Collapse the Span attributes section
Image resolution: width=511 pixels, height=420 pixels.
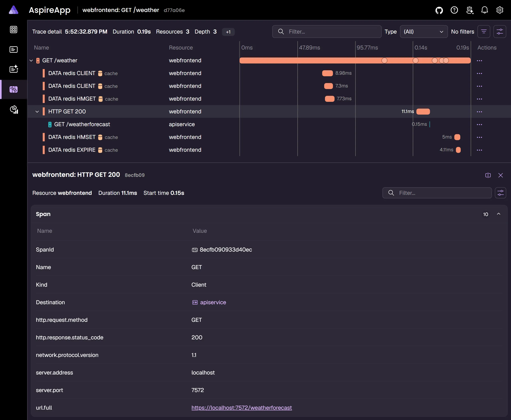[498, 214]
